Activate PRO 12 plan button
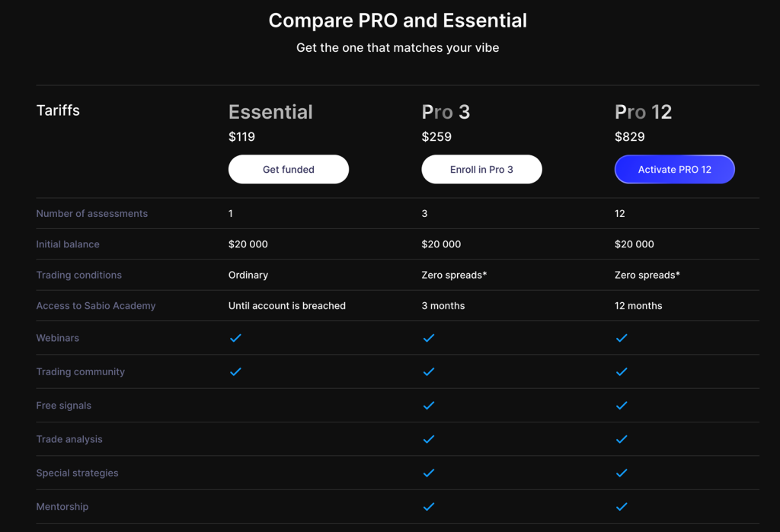 pos(675,169)
